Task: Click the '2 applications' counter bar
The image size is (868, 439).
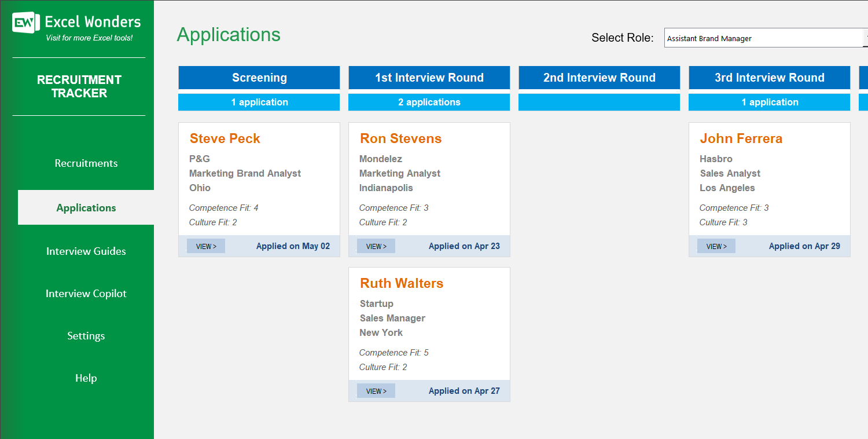Action: [x=429, y=102]
